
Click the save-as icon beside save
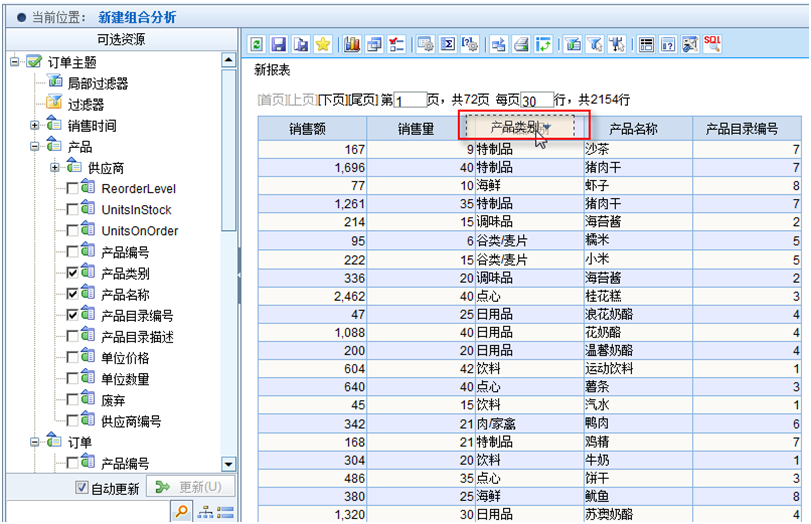(x=301, y=44)
